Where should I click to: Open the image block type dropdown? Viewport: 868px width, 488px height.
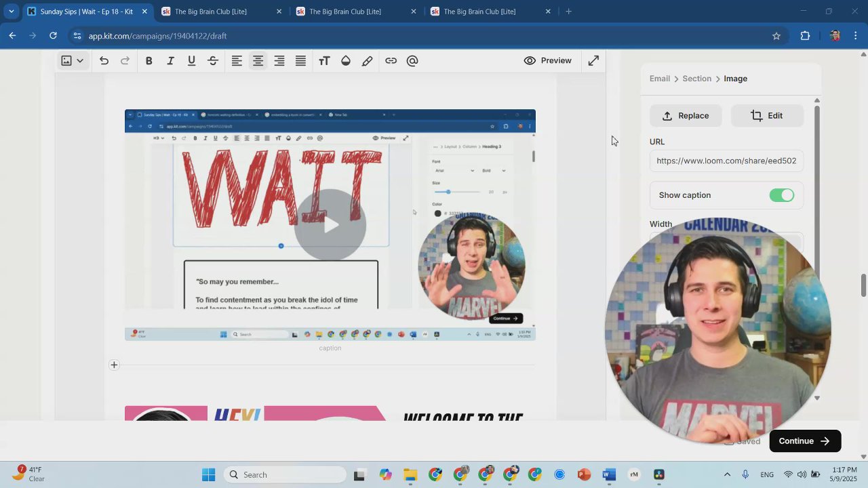click(x=72, y=61)
